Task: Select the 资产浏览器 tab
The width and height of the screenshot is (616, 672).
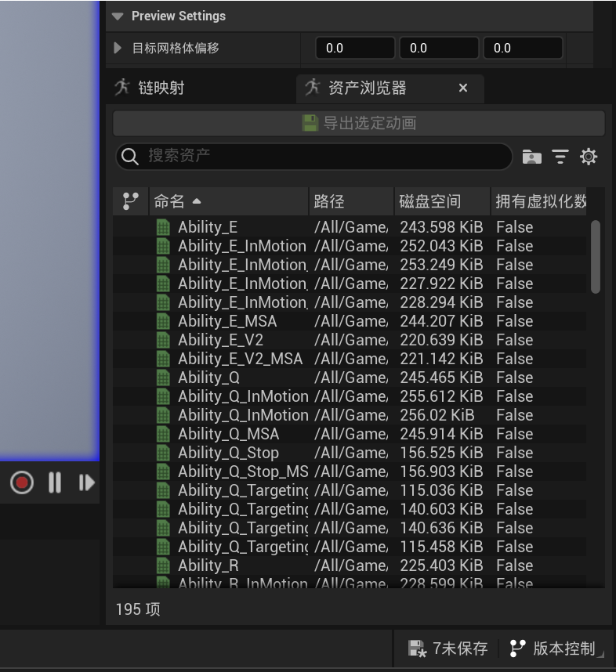Action: 367,88
